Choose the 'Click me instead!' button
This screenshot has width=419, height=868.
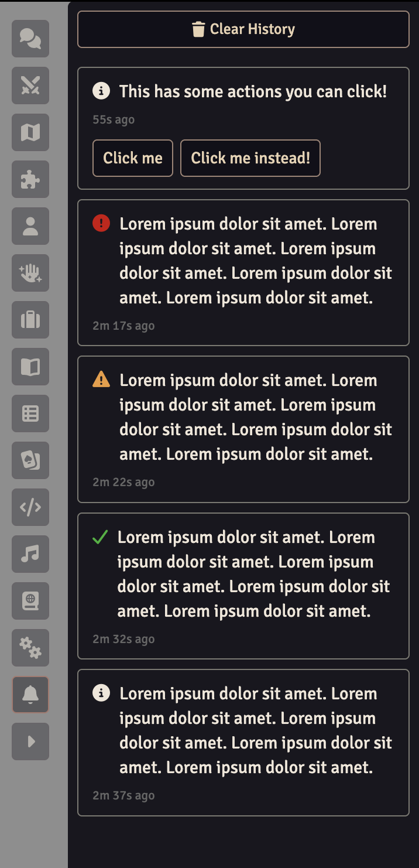tap(250, 158)
